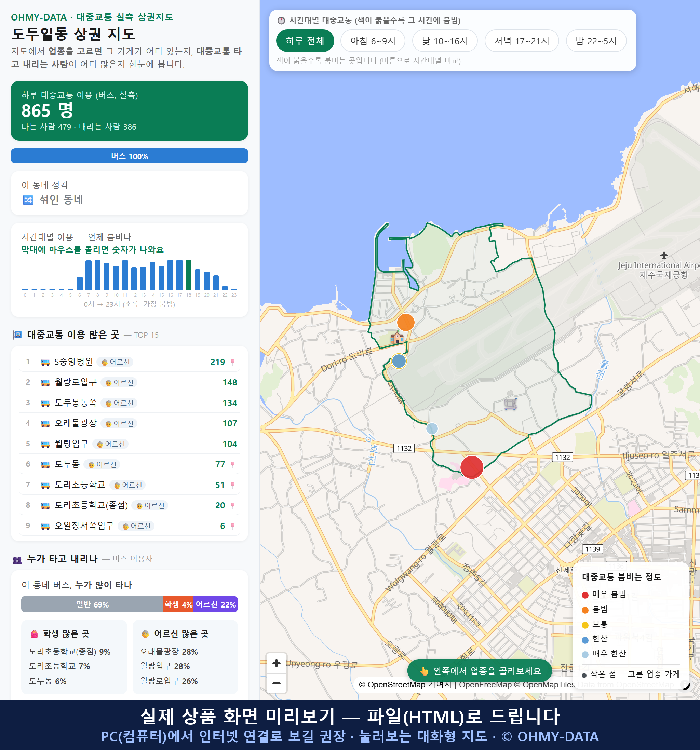
Task: Click the 왼쪽에서 업종을 골라보세요 banner
Action: (x=480, y=671)
